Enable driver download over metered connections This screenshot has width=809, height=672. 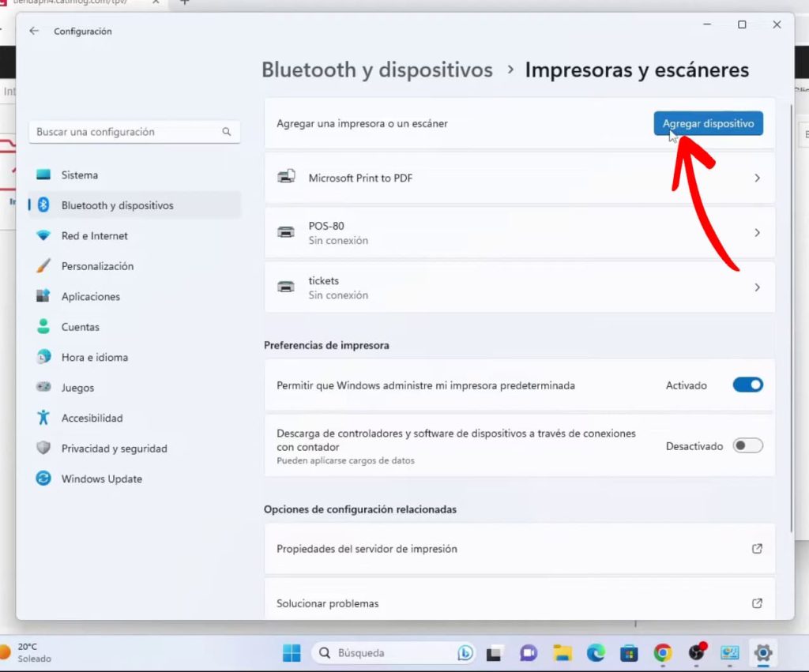click(x=747, y=446)
